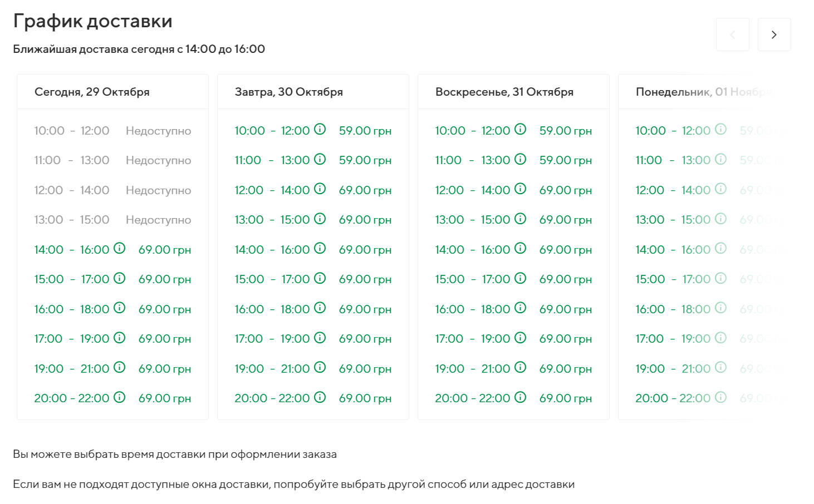Click info icon for Monday's 16:00 - 18:00 slot
Viewport: 814px width, 504px height.
(720, 308)
